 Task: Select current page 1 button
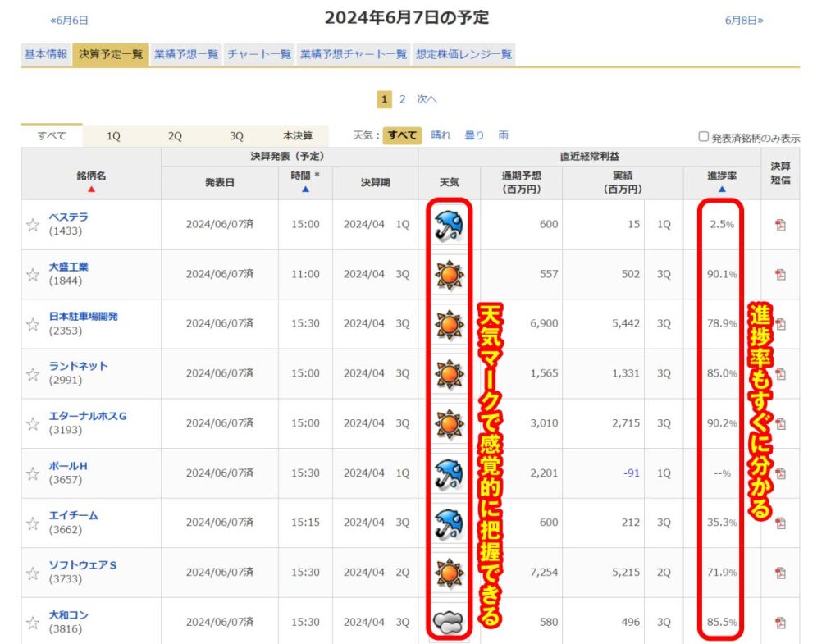[x=384, y=99]
